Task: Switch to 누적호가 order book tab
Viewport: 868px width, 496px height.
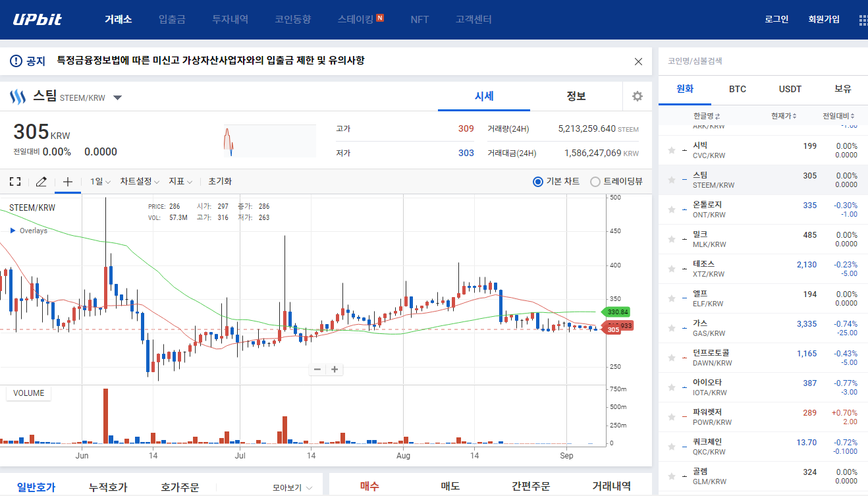Action: pyautogui.click(x=108, y=487)
